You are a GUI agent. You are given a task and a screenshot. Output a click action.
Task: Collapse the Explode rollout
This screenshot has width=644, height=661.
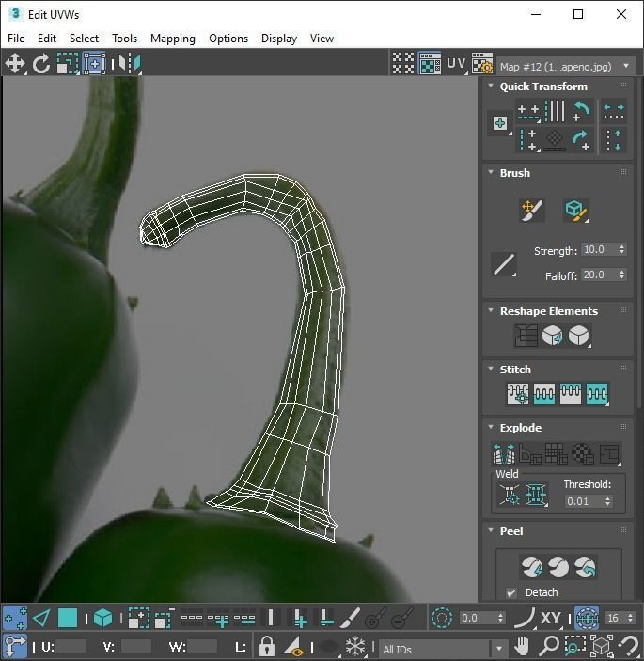pyautogui.click(x=491, y=427)
